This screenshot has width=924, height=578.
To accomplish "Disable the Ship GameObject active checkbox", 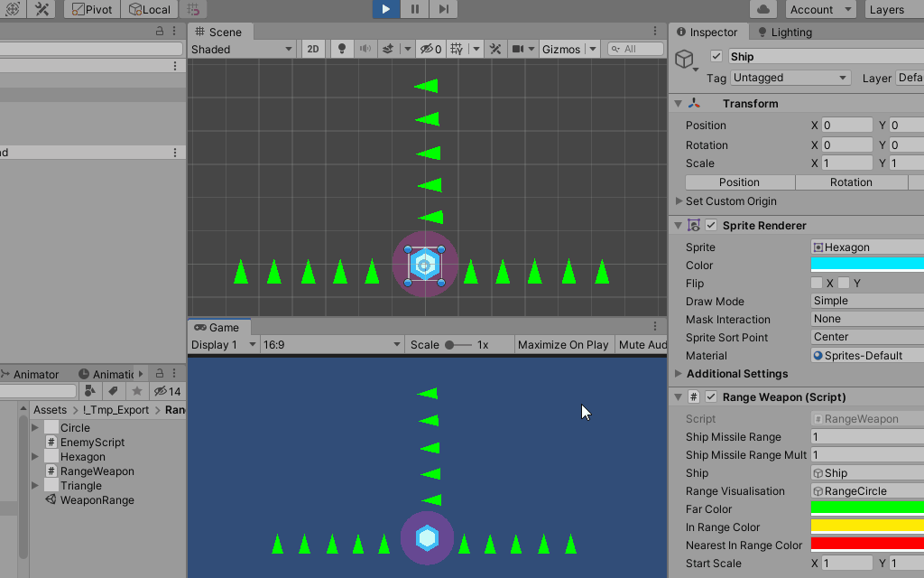I will pyautogui.click(x=716, y=55).
